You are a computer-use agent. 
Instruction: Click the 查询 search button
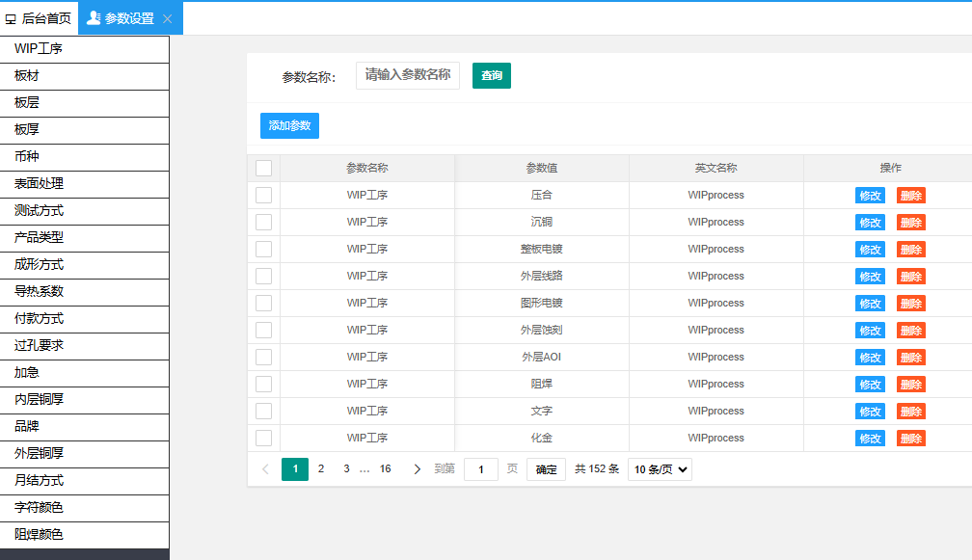491,75
